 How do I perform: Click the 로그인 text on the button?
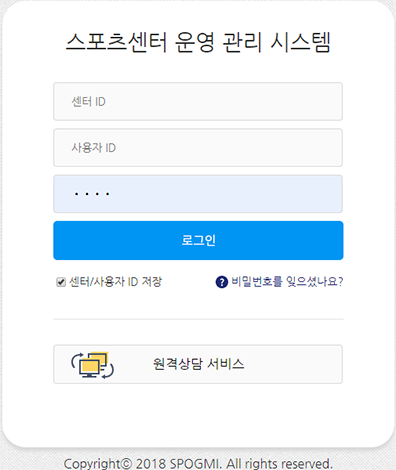199,240
